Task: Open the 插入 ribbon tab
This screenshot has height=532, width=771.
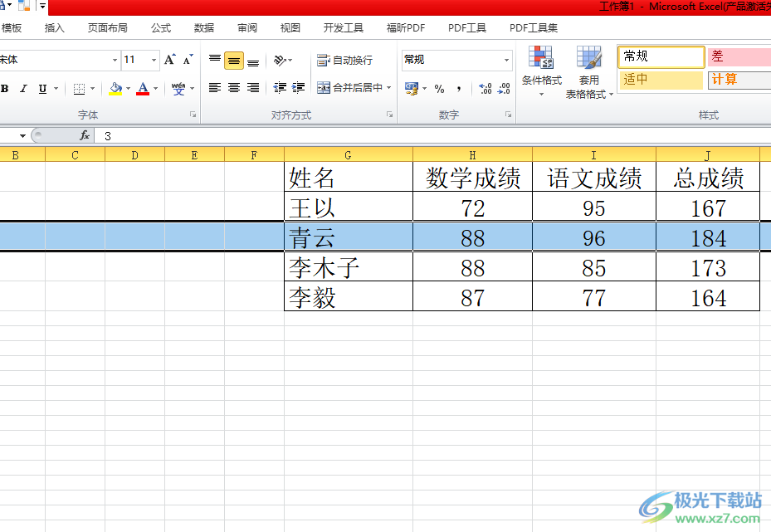Action: 54,28
